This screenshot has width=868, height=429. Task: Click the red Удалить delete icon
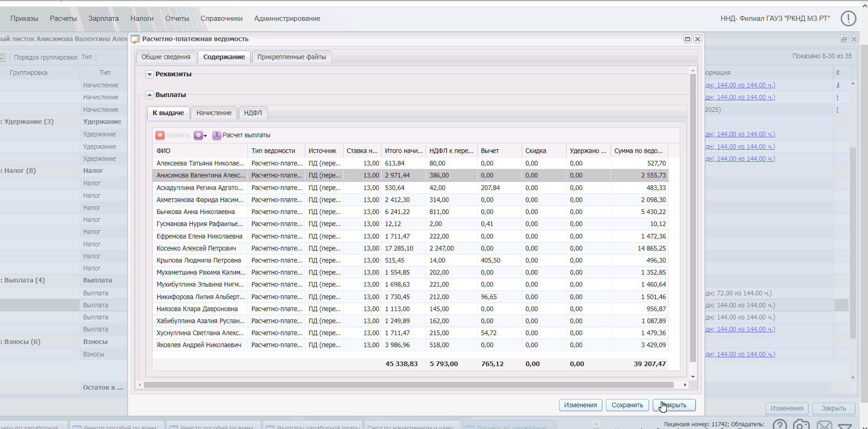(x=160, y=135)
